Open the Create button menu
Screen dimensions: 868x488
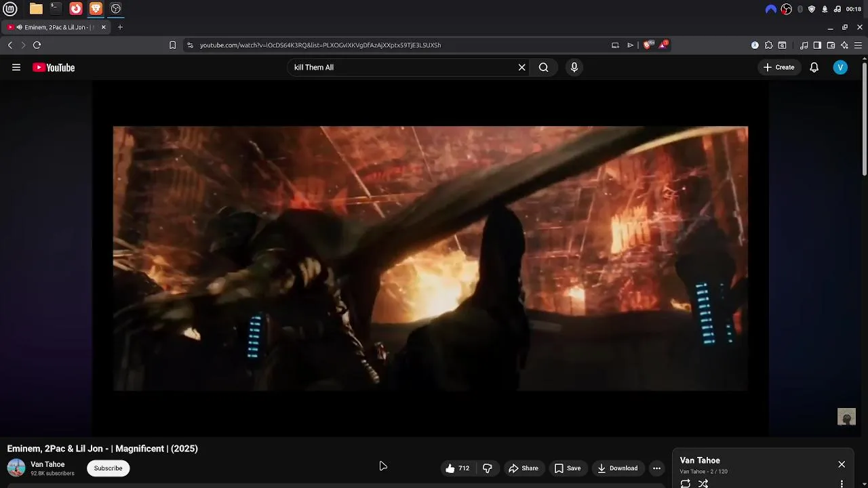point(778,67)
